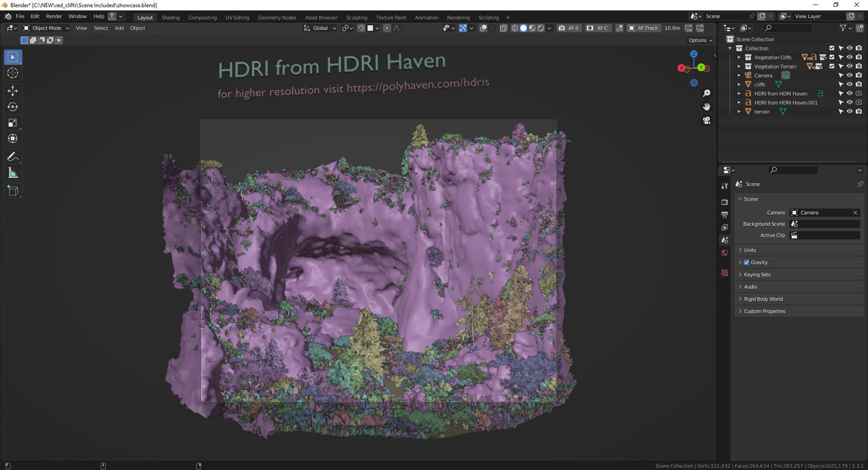Click the Background Scene field
This screenshot has width=868, height=470.
825,224
